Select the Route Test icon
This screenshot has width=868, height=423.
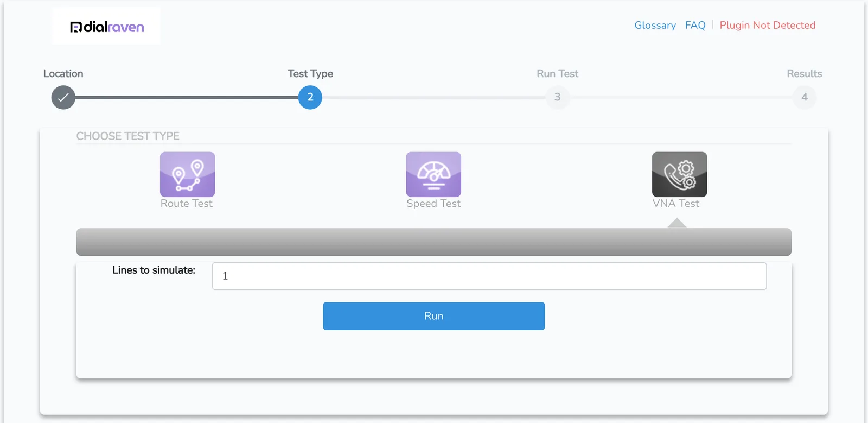pos(187,174)
